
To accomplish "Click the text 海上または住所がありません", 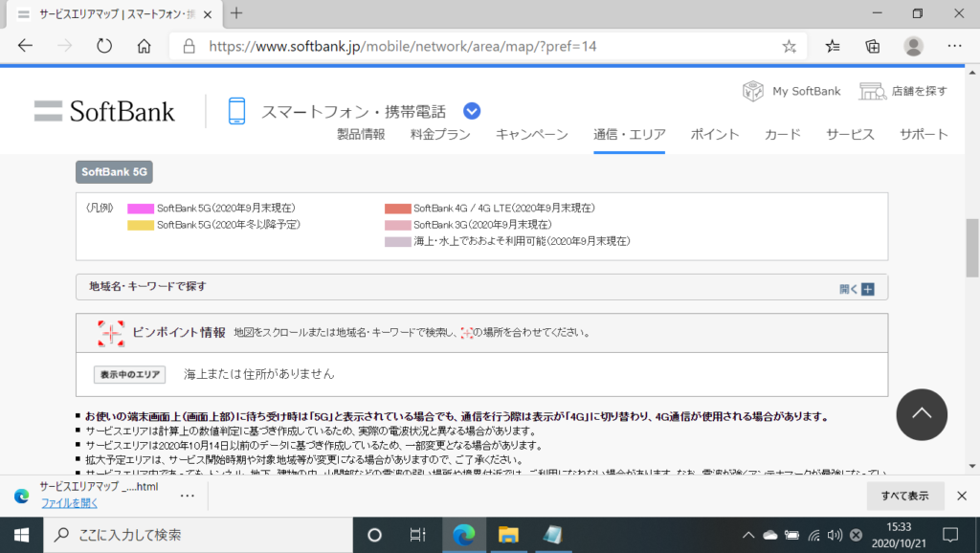I will (258, 374).
